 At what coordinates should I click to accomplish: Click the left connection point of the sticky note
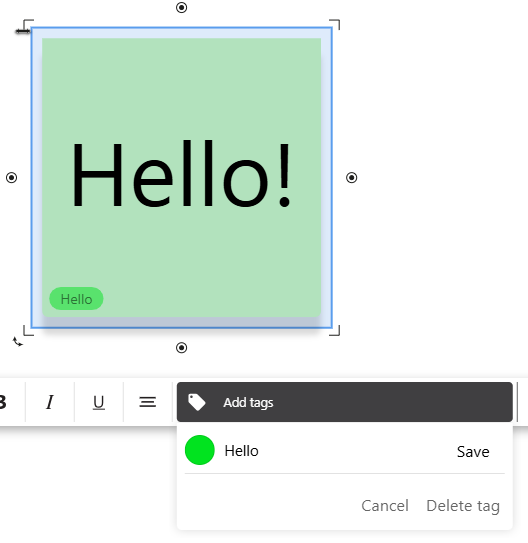point(11,178)
